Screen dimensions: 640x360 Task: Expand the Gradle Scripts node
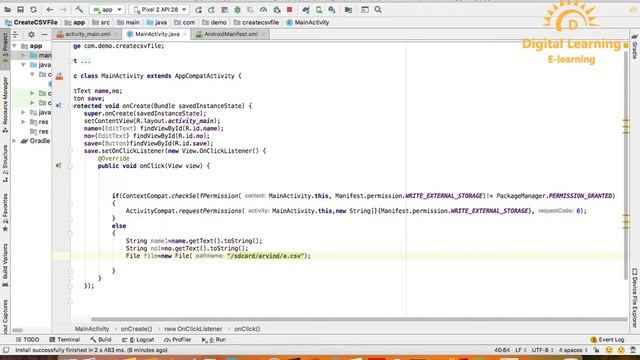click(15, 141)
